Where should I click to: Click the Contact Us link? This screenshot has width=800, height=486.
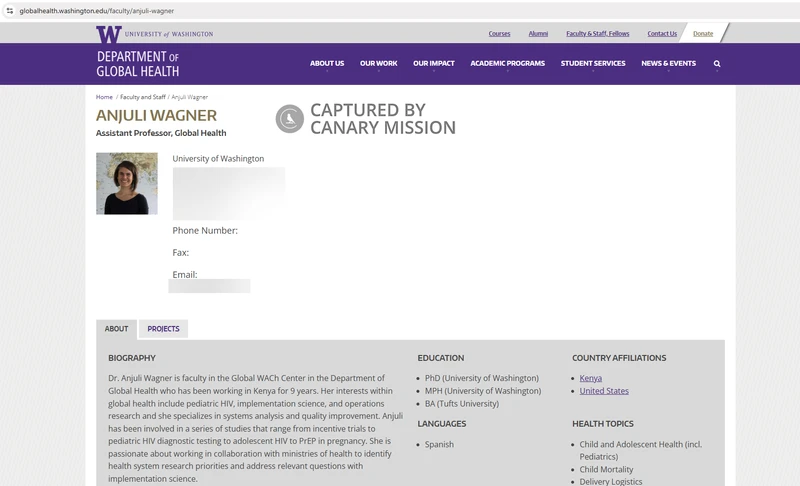pos(662,34)
